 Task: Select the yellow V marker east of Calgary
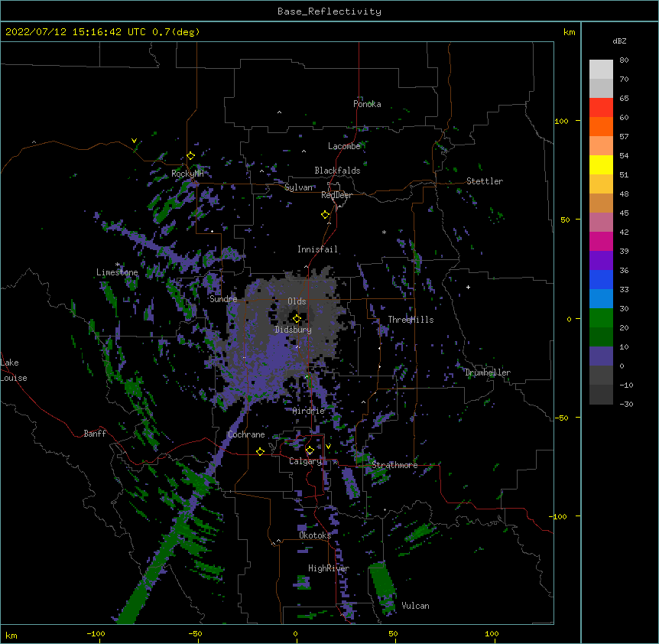pyautogui.click(x=328, y=447)
